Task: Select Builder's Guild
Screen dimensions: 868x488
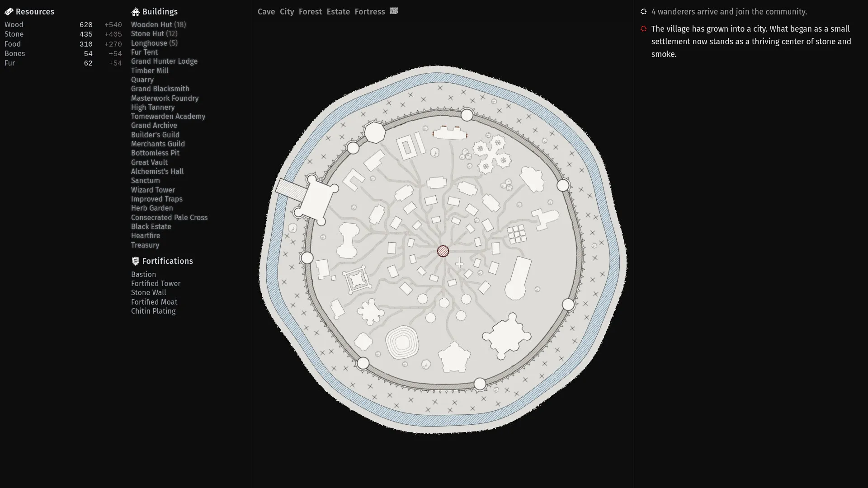Action: click(155, 135)
